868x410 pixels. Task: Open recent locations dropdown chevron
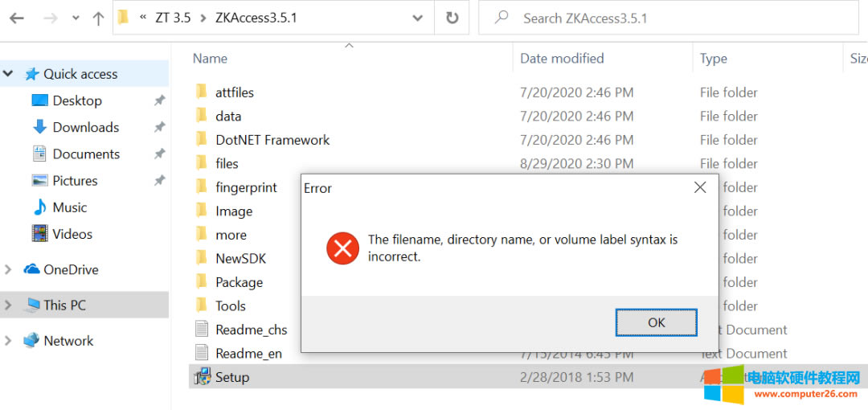point(76,18)
